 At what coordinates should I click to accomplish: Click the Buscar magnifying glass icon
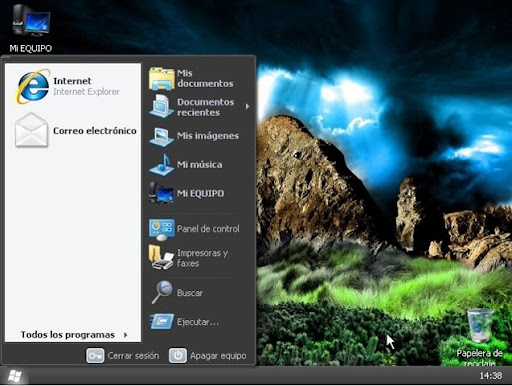[x=162, y=292]
